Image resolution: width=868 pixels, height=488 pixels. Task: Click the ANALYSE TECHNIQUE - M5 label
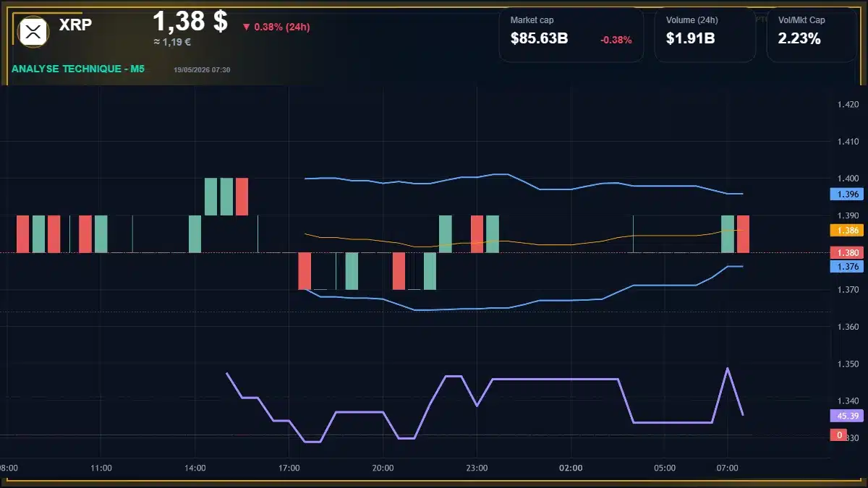[78, 69]
